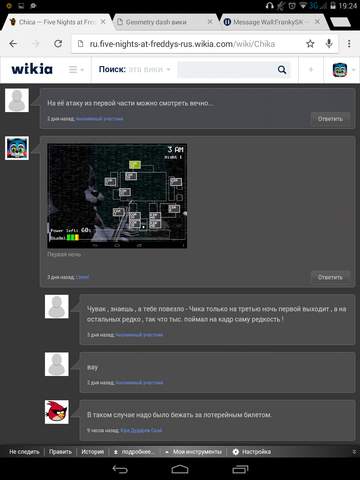Close the Message Wall:FrankySK tab

click(317, 22)
